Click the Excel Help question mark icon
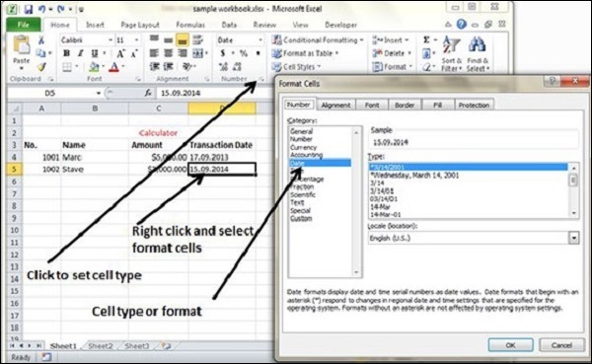The width and height of the screenshot is (592, 364). (x=461, y=24)
